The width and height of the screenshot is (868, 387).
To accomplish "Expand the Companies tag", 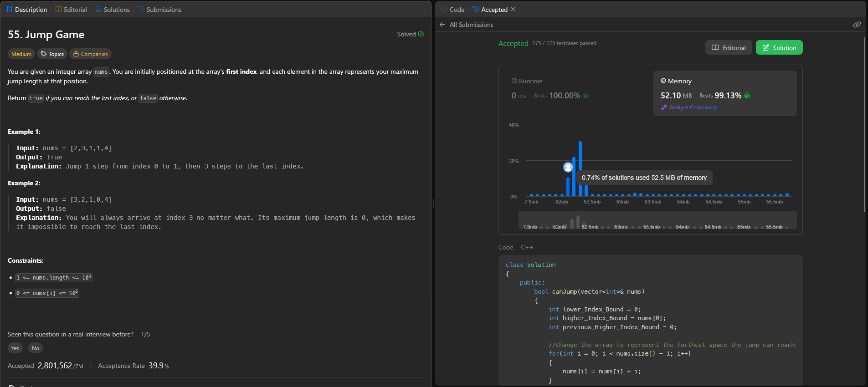I will [x=91, y=54].
